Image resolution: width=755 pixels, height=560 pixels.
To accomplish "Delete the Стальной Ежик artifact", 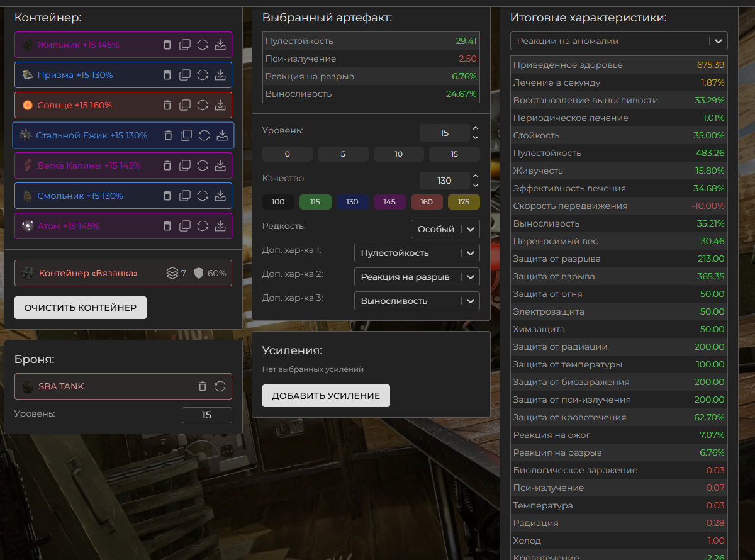I will click(x=169, y=135).
